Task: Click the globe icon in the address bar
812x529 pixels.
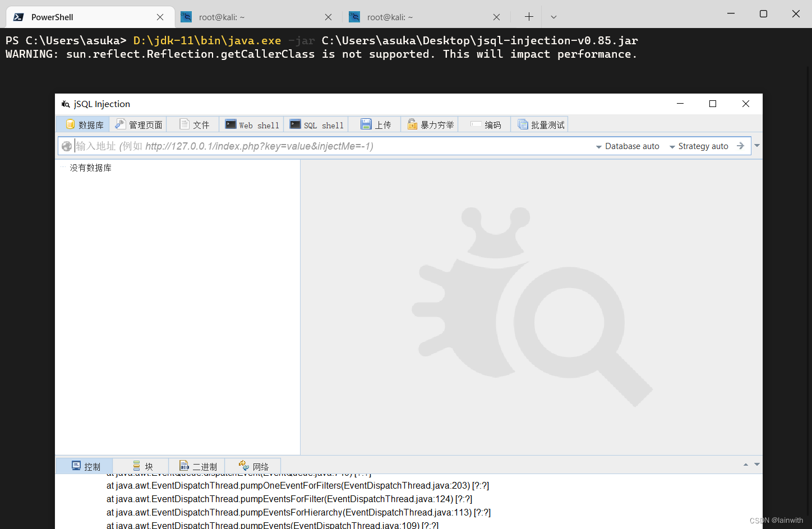Action: point(67,146)
